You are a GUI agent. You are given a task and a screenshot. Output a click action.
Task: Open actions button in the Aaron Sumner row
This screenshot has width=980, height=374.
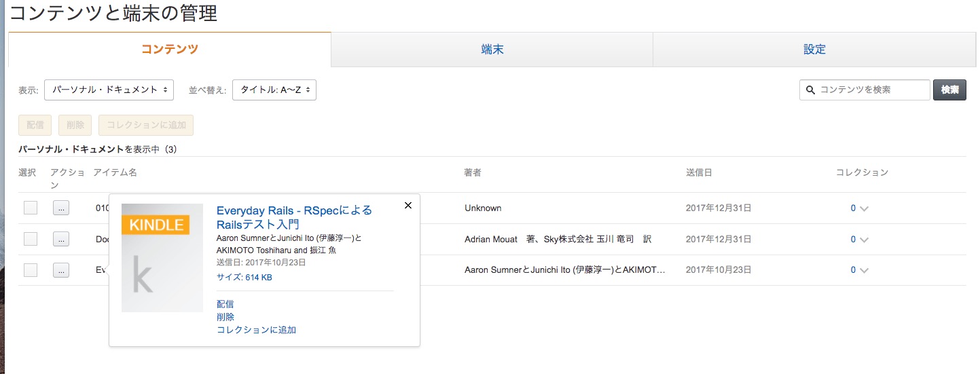click(61, 270)
